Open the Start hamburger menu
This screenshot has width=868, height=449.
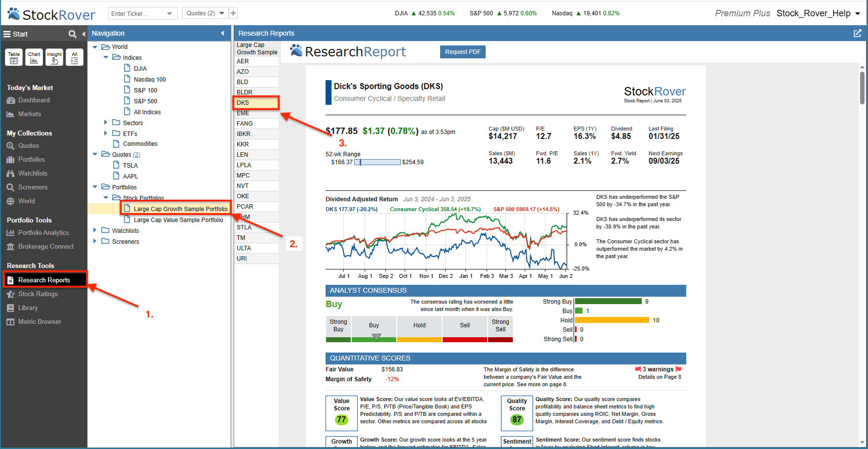(7, 34)
